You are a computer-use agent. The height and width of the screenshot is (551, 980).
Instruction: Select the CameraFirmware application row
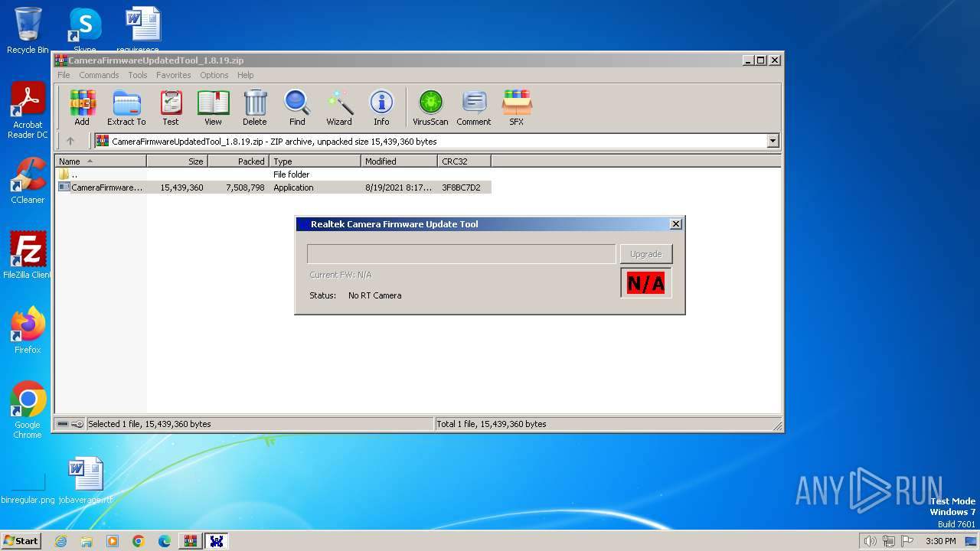coord(273,187)
